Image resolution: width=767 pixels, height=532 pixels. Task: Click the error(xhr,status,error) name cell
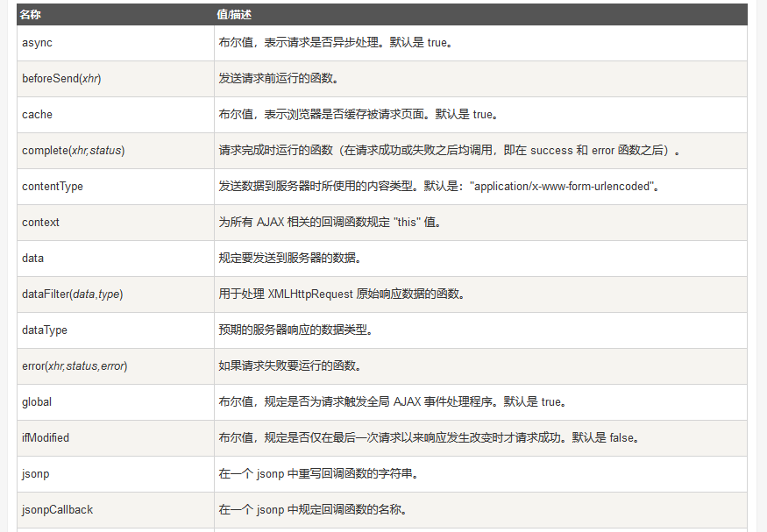coord(75,366)
